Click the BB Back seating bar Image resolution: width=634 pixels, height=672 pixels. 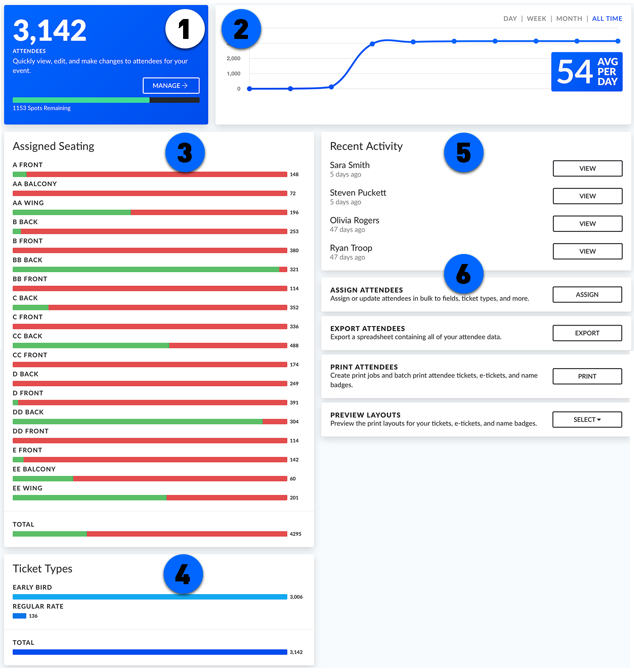(150, 269)
